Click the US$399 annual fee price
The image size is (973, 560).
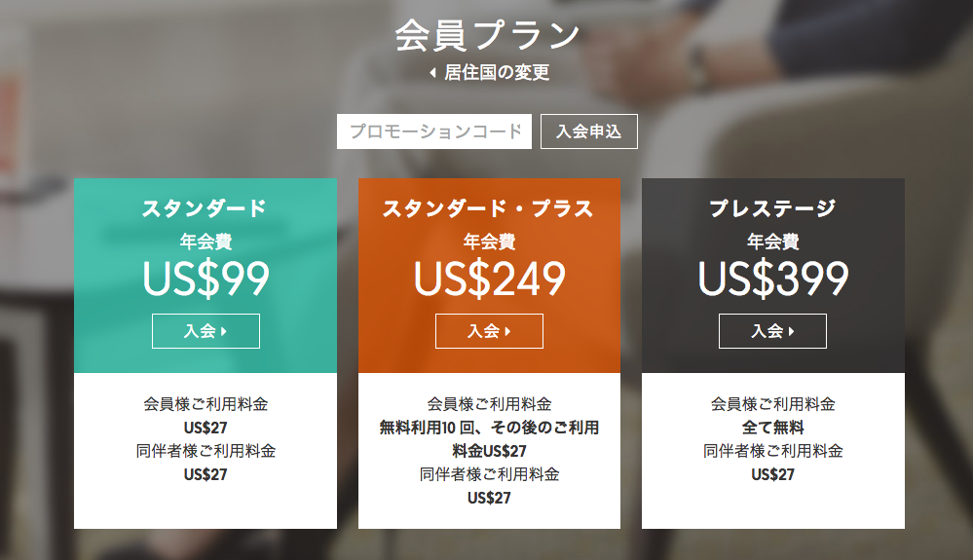[773, 279]
